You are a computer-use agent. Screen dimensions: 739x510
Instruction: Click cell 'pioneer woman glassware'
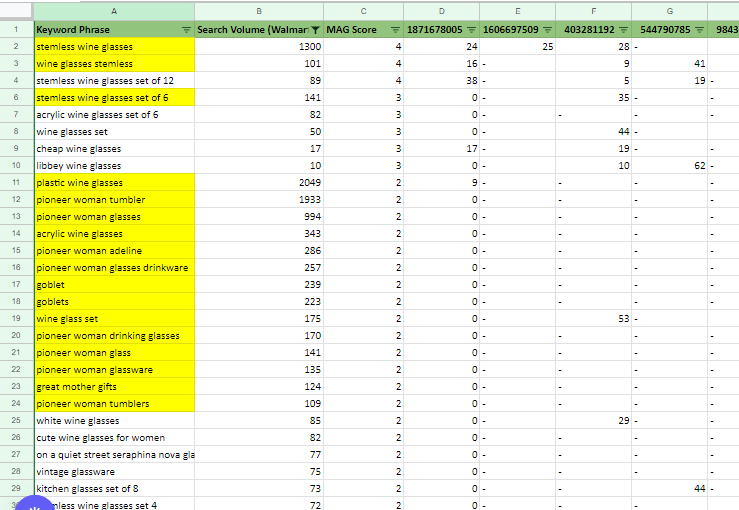(x=114, y=370)
